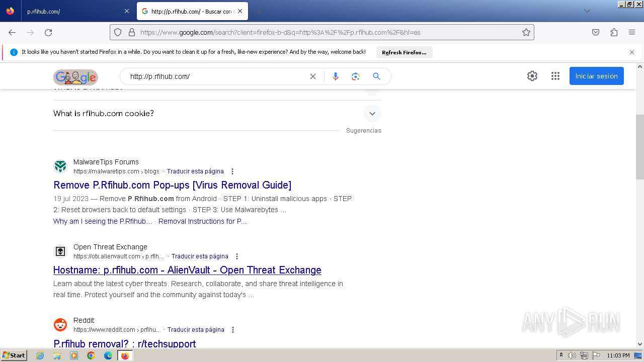Reload the page with the refresh icon

[48, 32]
